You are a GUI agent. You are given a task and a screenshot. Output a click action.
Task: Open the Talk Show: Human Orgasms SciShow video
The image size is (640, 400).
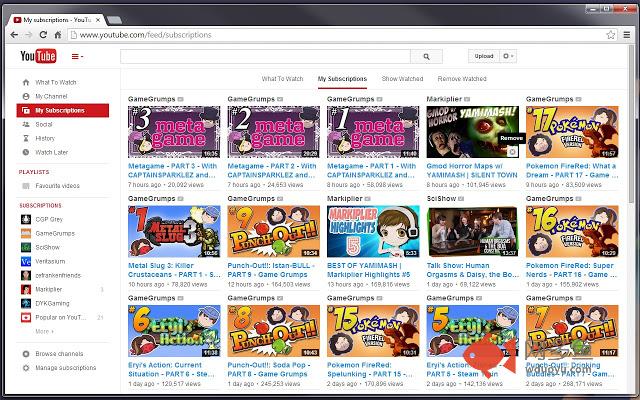pyautogui.click(x=473, y=231)
